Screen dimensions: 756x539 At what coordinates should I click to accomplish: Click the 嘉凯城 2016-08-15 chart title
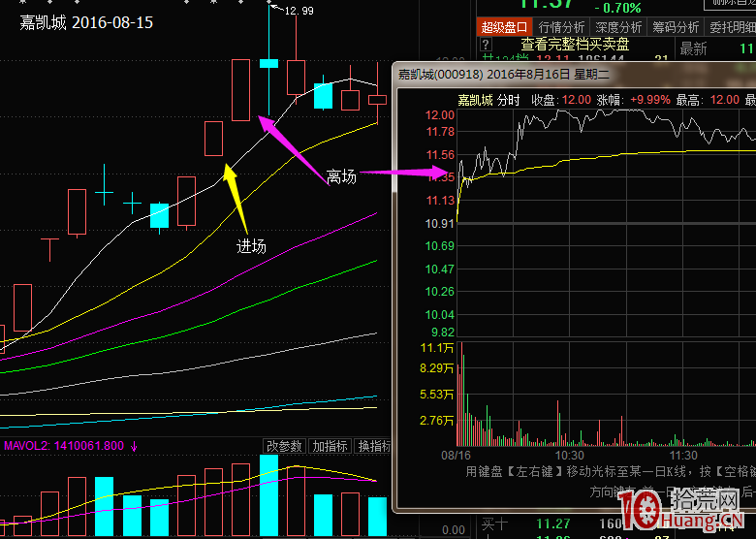point(86,22)
